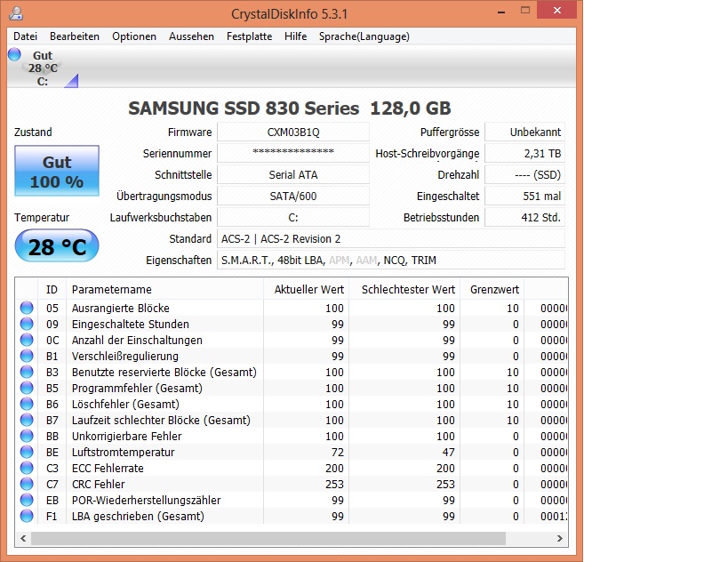Screen dimensions: 728x562
Task: Click status orb of Benutzte reservierte Blöcke row
Action: tap(27, 372)
